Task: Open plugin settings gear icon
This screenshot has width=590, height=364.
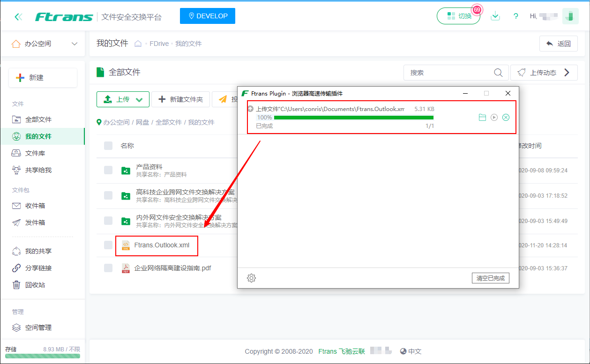Action: click(251, 278)
